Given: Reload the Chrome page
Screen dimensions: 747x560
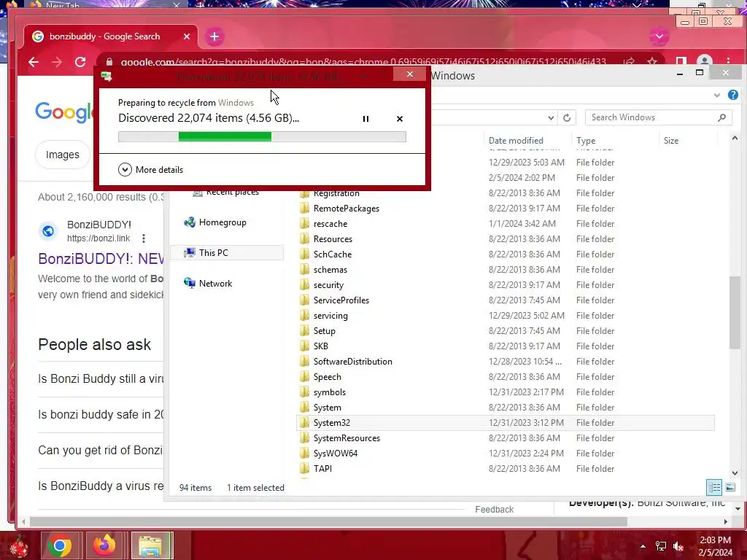Looking at the screenshot, I should (x=80, y=62).
